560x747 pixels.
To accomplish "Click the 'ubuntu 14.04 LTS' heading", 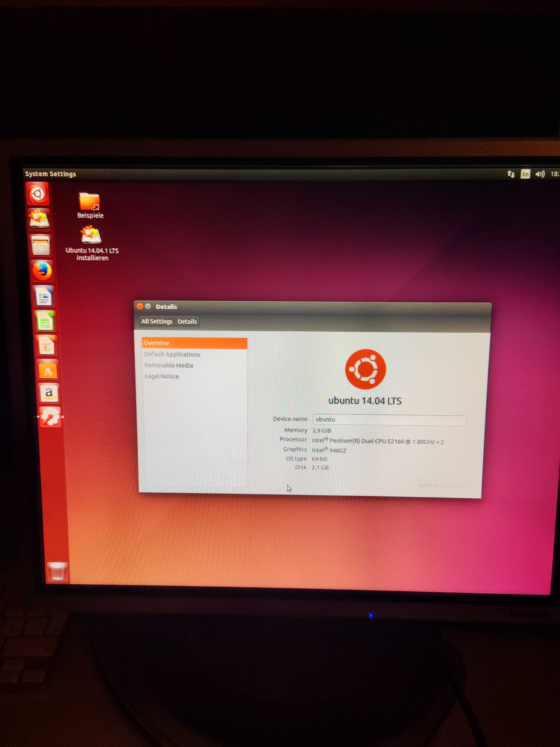I will (x=365, y=401).
